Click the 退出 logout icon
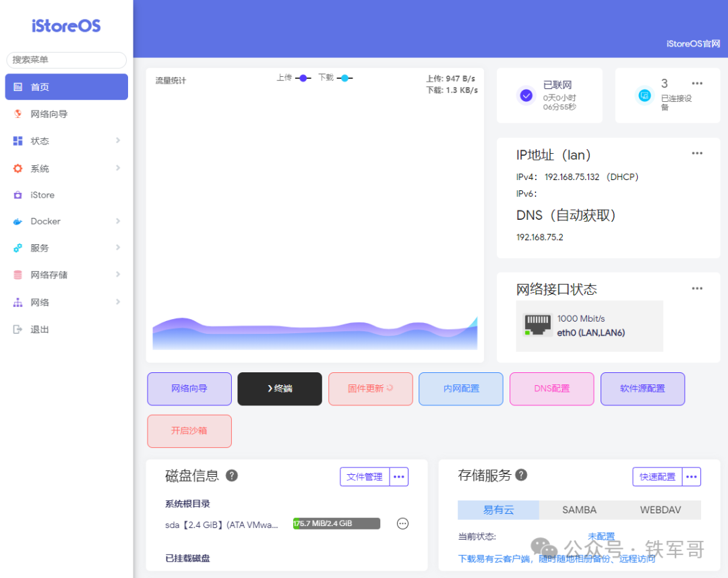 pos(18,329)
